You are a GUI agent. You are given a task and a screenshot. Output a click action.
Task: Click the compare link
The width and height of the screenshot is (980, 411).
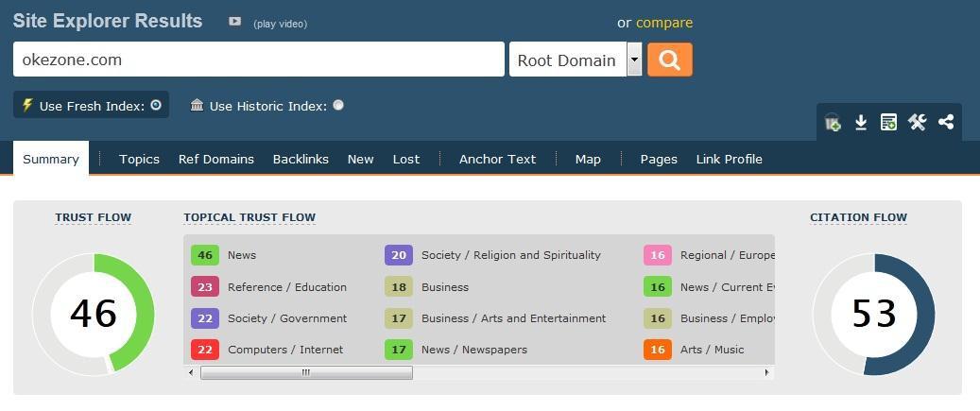tap(664, 23)
